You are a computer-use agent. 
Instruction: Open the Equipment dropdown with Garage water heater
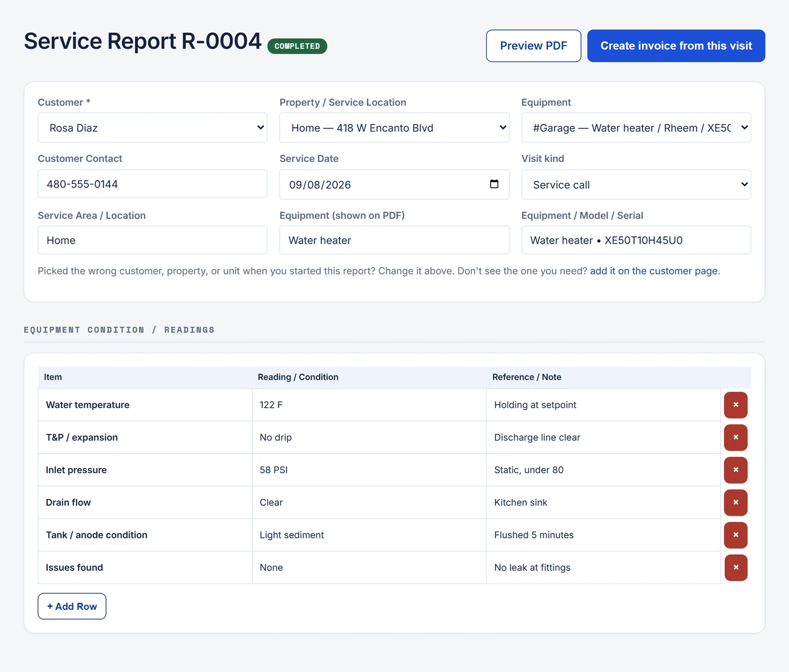pos(636,127)
